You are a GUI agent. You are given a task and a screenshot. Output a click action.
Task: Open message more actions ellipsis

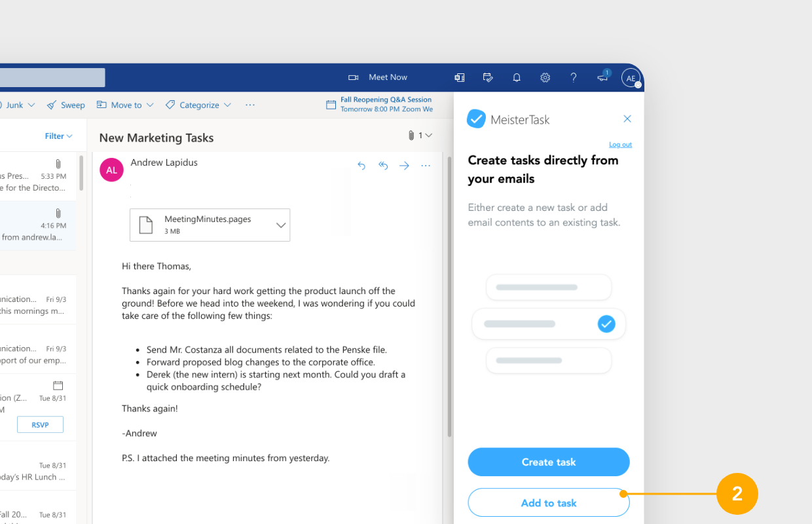(x=426, y=166)
